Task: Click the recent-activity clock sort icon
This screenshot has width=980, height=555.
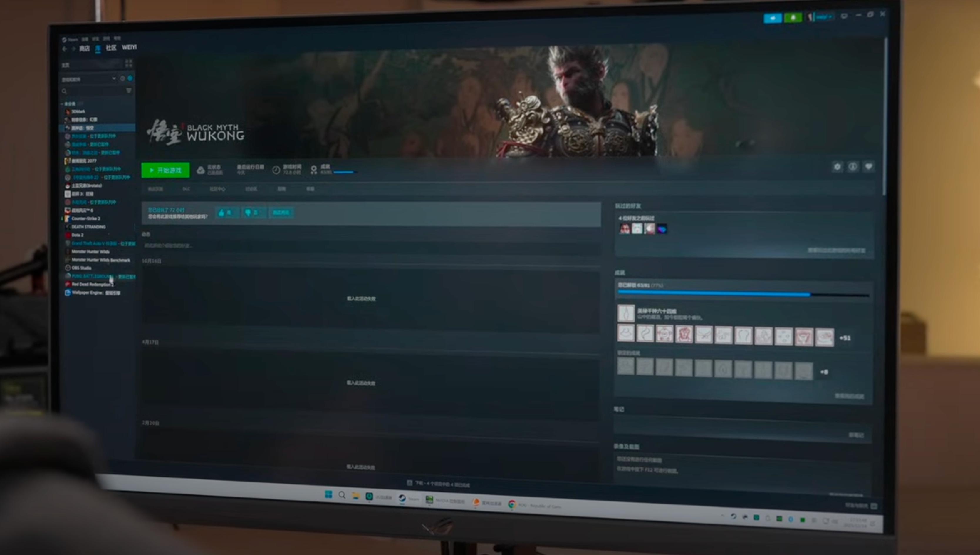Action: 122,78
